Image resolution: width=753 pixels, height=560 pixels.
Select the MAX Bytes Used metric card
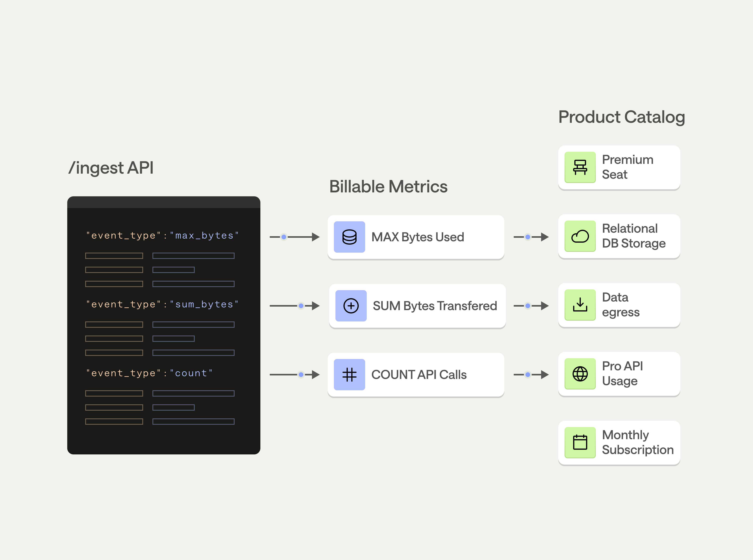415,237
